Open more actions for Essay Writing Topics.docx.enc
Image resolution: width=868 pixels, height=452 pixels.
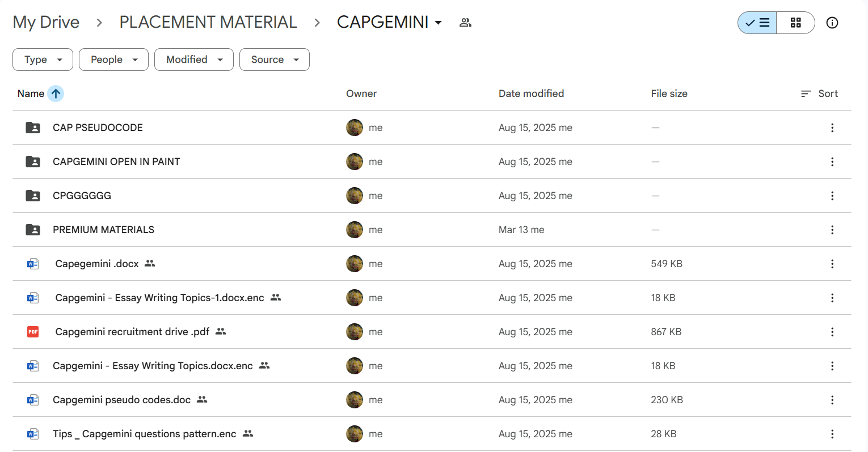tap(832, 366)
